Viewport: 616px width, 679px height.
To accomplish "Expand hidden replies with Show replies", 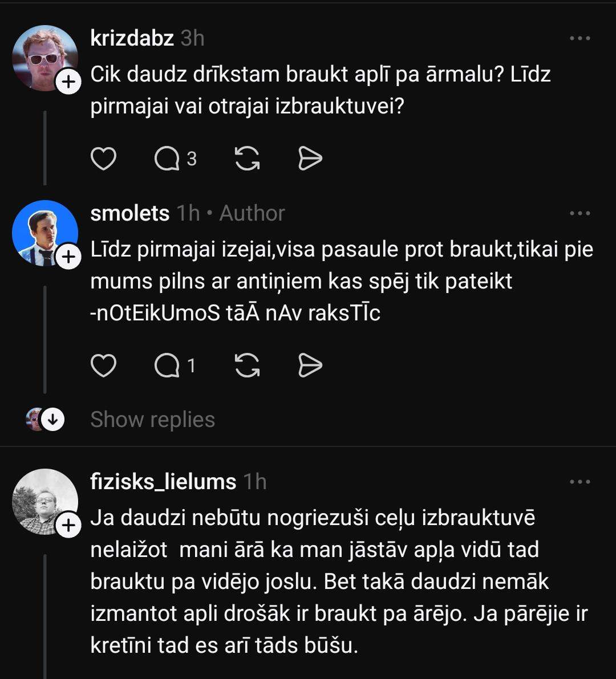I will (152, 420).
